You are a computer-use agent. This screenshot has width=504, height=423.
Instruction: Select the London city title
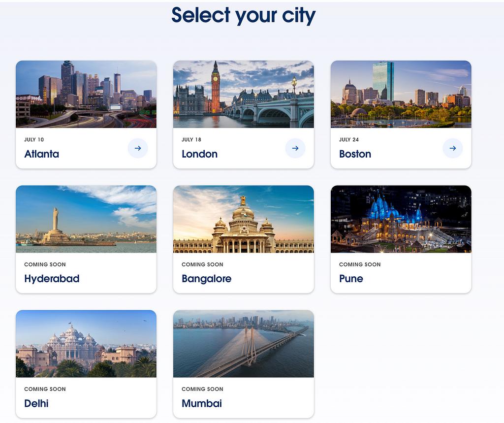pos(199,154)
